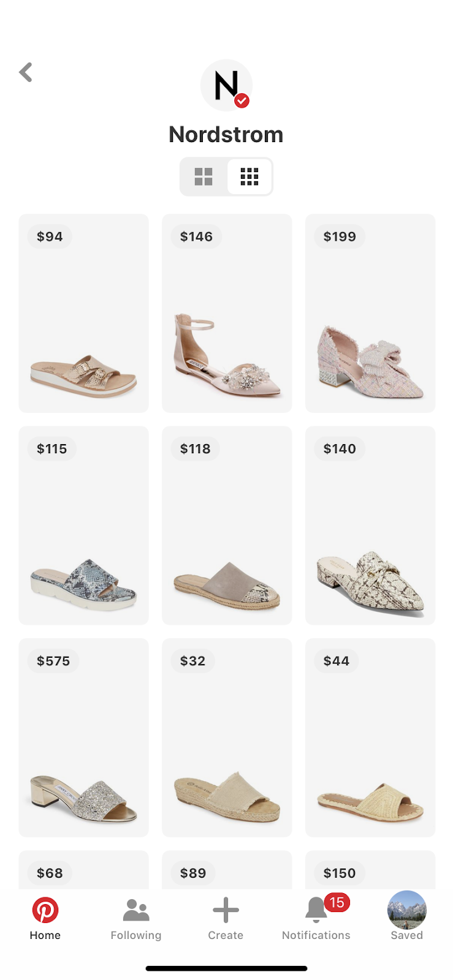Select the $115 blue snakeskin sandal
453x980 pixels.
tap(83, 526)
